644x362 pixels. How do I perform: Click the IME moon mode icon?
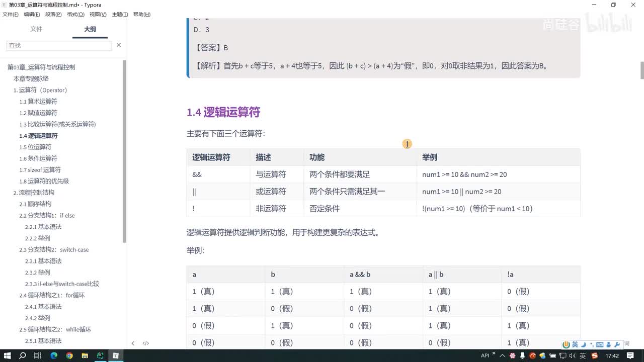(584, 344)
